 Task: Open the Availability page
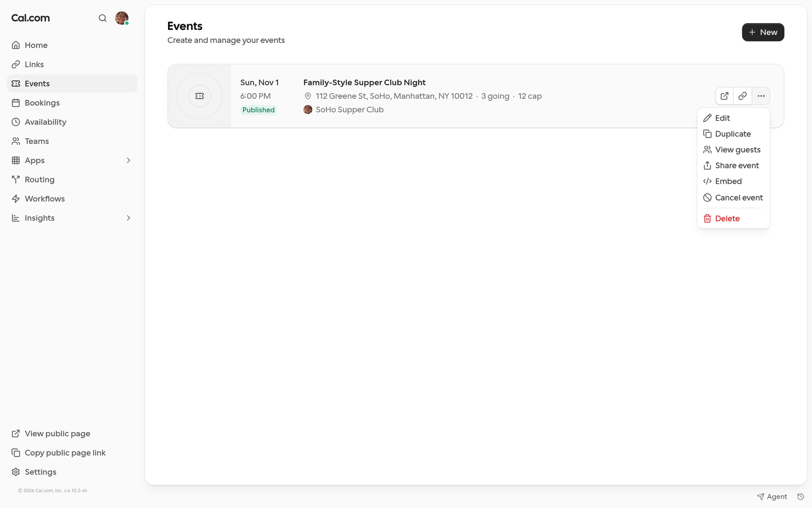tap(72, 122)
